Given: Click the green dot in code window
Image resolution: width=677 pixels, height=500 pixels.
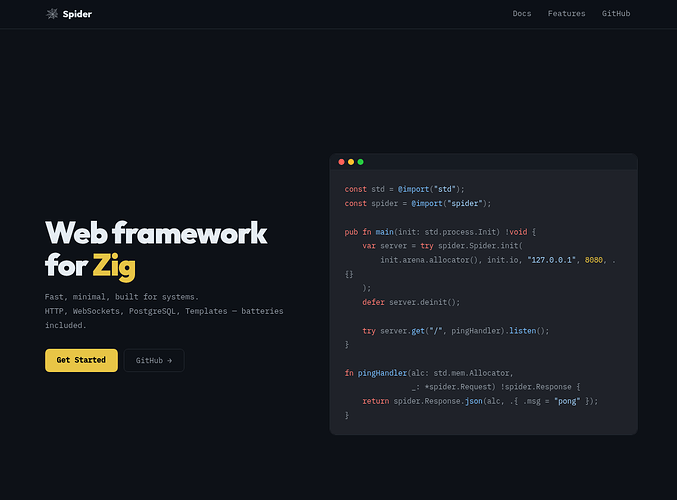Looking at the screenshot, I should (360, 162).
